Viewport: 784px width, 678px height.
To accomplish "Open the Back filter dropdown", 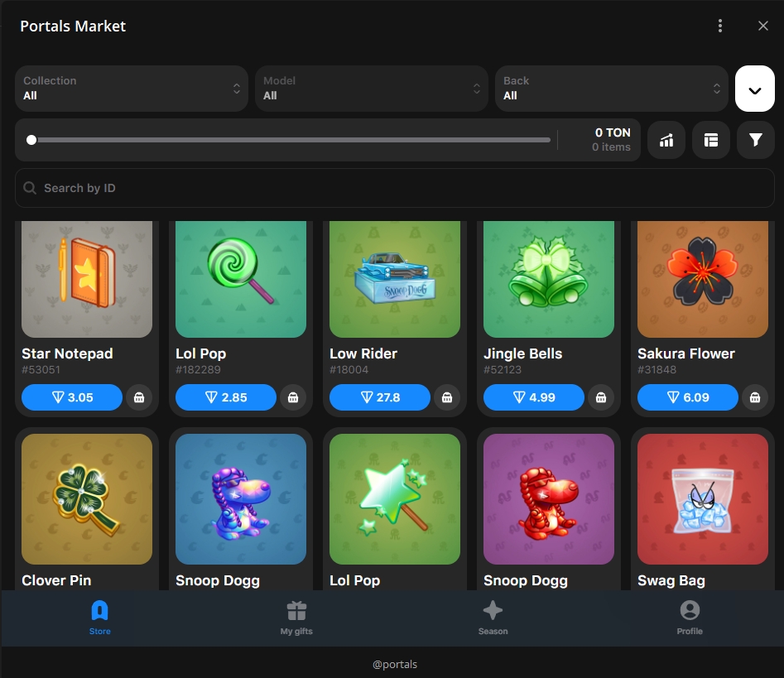I will pos(612,89).
